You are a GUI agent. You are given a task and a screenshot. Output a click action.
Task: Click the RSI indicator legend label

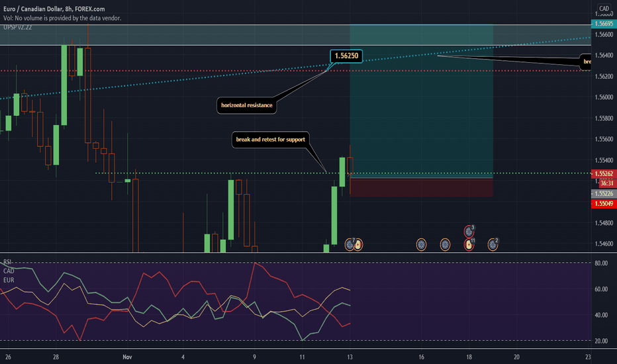7,261
